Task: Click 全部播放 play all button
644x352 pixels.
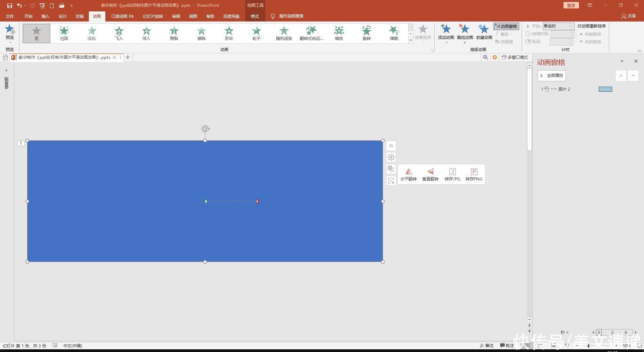Action: tap(552, 76)
